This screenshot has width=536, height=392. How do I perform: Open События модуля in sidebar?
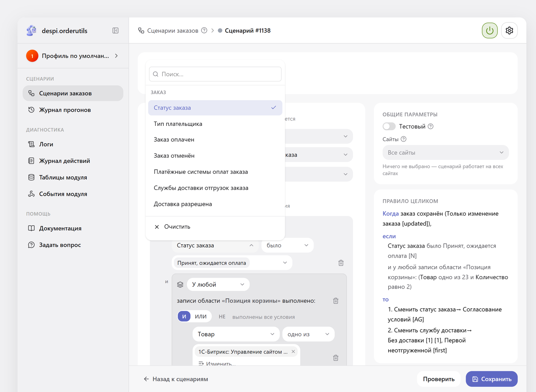click(73, 194)
